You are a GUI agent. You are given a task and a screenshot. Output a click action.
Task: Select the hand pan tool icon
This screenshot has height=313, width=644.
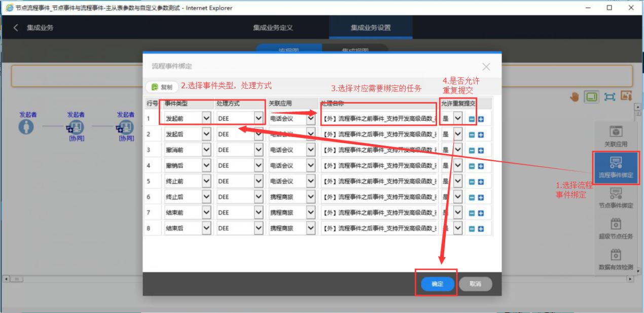[x=574, y=96]
